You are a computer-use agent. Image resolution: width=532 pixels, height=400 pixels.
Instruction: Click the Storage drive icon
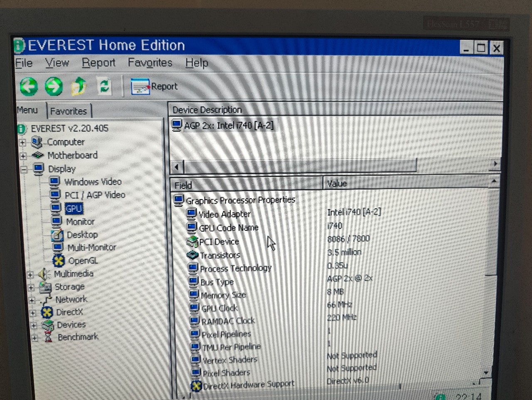[45, 287]
